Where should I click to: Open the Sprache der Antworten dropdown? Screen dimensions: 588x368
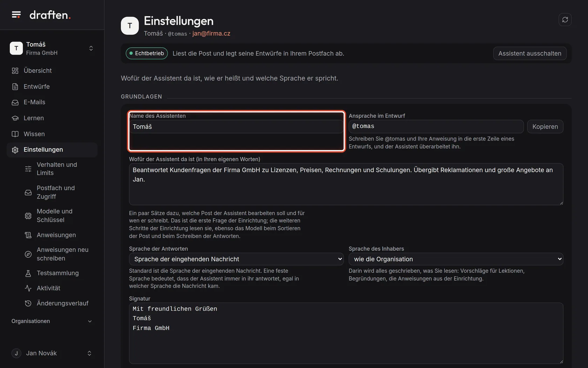(x=236, y=259)
